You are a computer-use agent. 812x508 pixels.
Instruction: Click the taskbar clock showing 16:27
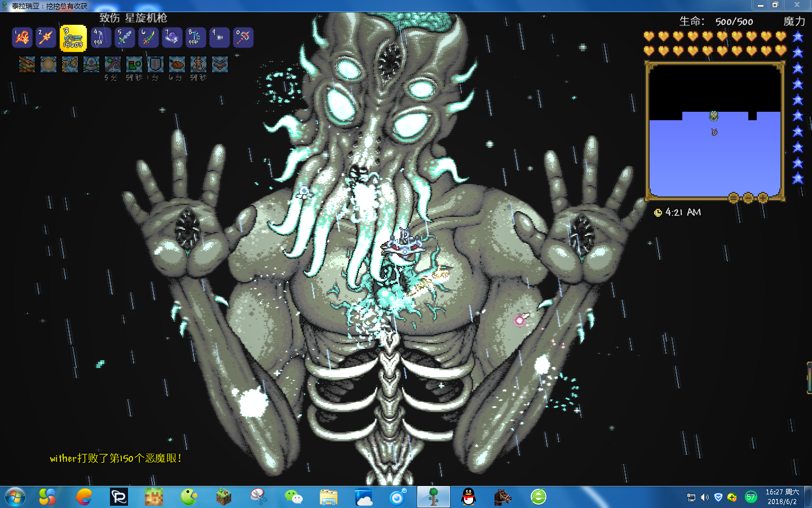click(782, 497)
